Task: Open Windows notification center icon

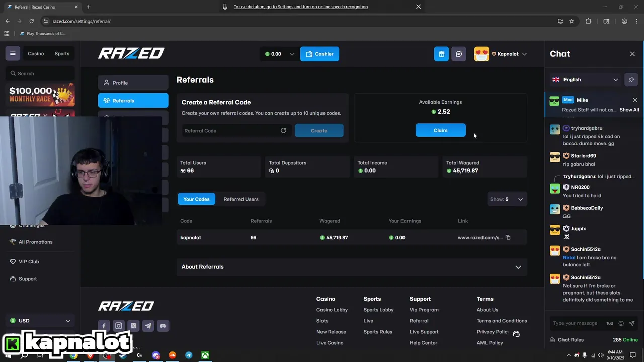Action: (633, 355)
